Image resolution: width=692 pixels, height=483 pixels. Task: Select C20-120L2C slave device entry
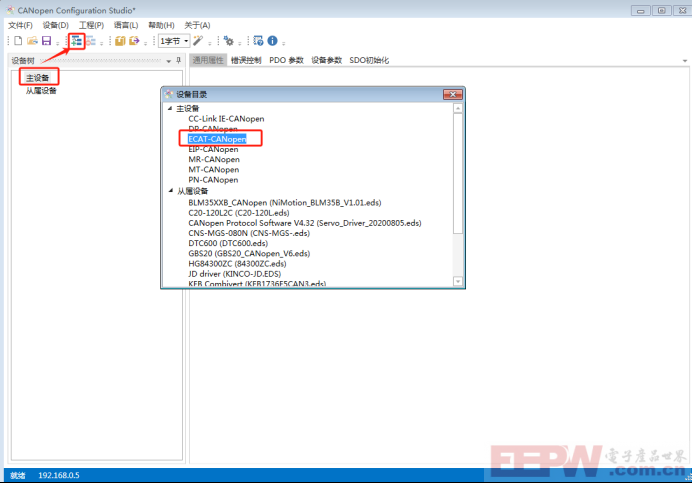point(239,213)
